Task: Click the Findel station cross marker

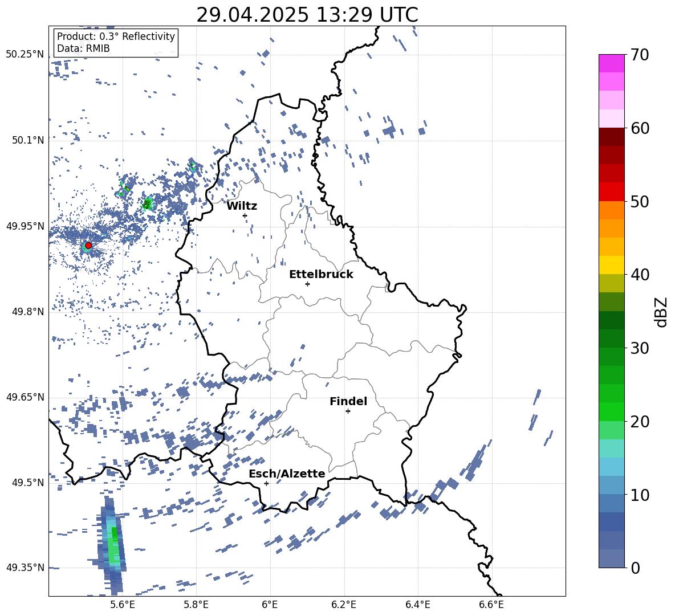Action: click(348, 411)
